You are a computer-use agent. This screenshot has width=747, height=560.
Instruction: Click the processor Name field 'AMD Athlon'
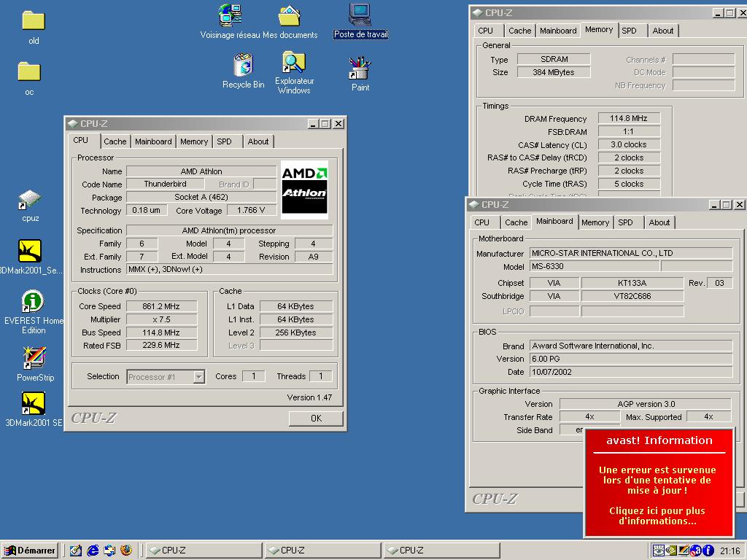point(201,171)
